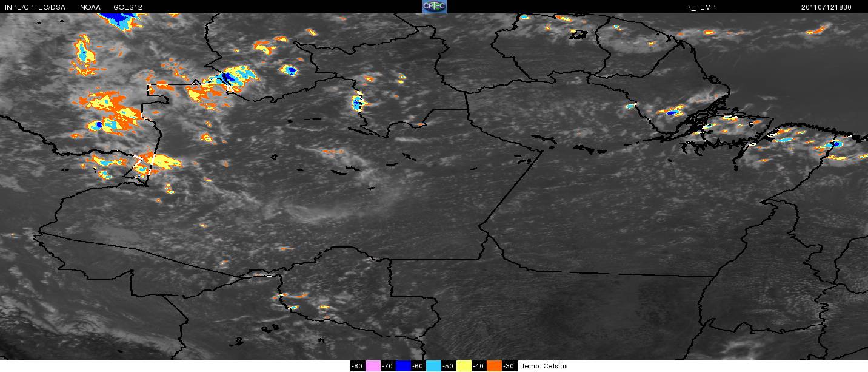The width and height of the screenshot is (868, 372).
Task: Select the R_TEMP product label
Action: (699, 7)
